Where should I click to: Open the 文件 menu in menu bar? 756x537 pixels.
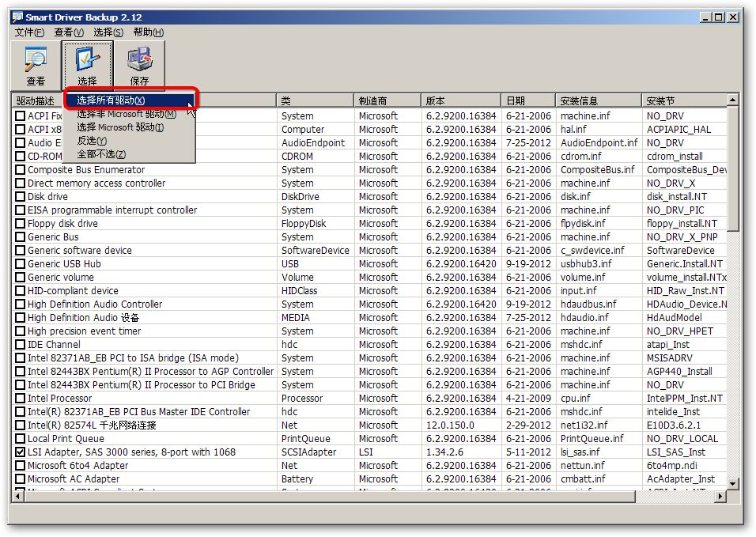click(x=29, y=32)
